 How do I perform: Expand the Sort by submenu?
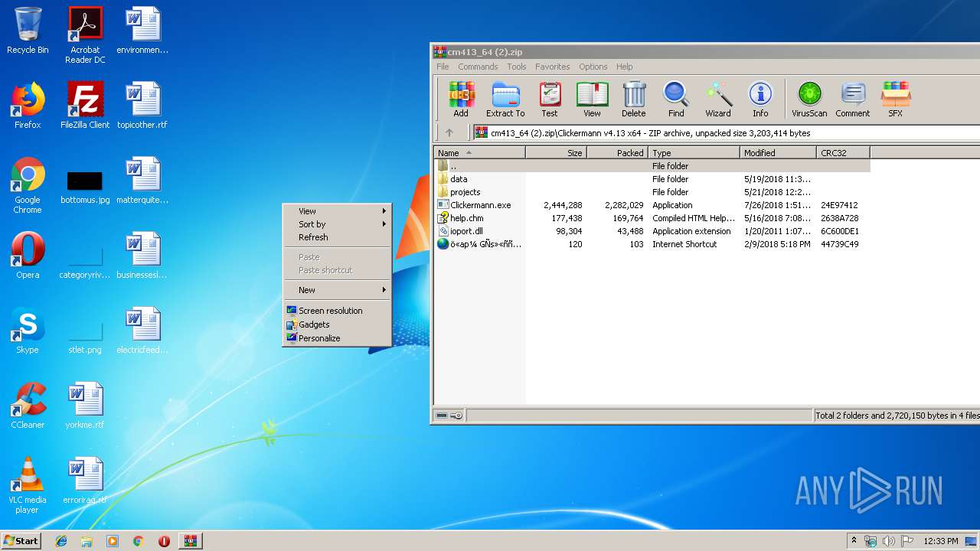pyautogui.click(x=337, y=224)
